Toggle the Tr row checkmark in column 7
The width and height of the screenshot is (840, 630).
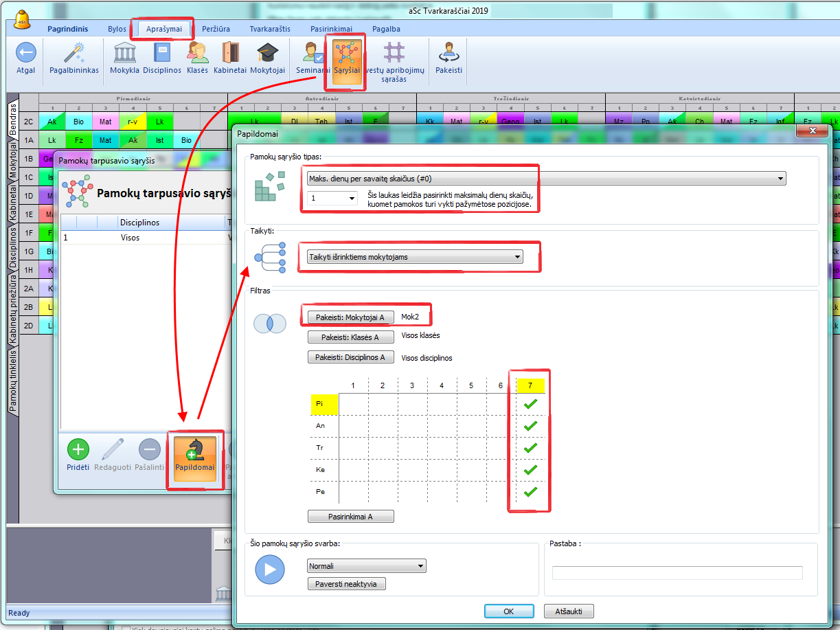point(530,448)
